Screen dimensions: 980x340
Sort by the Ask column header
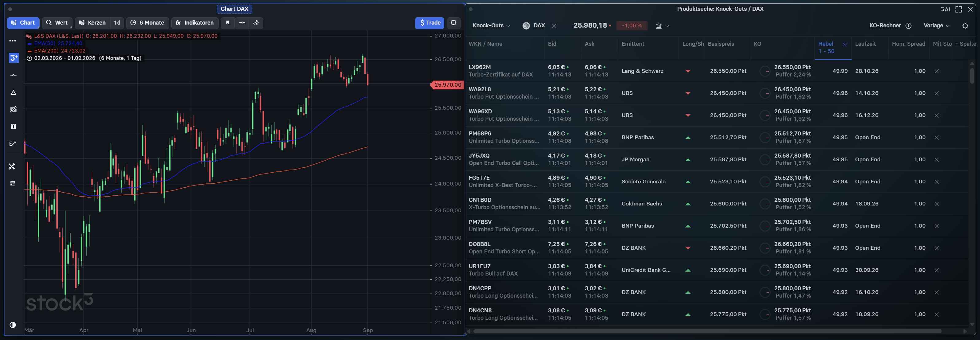[589, 44]
